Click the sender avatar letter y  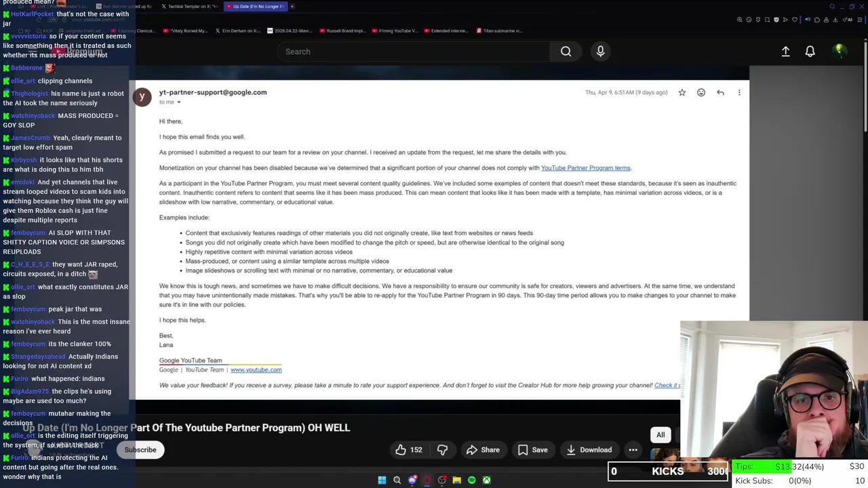142,96
